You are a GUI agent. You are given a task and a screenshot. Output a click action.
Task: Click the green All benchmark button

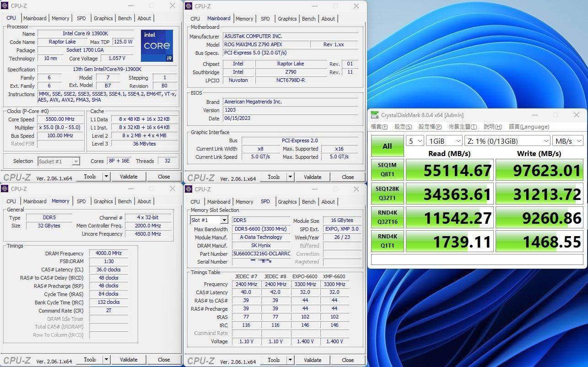(387, 146)
